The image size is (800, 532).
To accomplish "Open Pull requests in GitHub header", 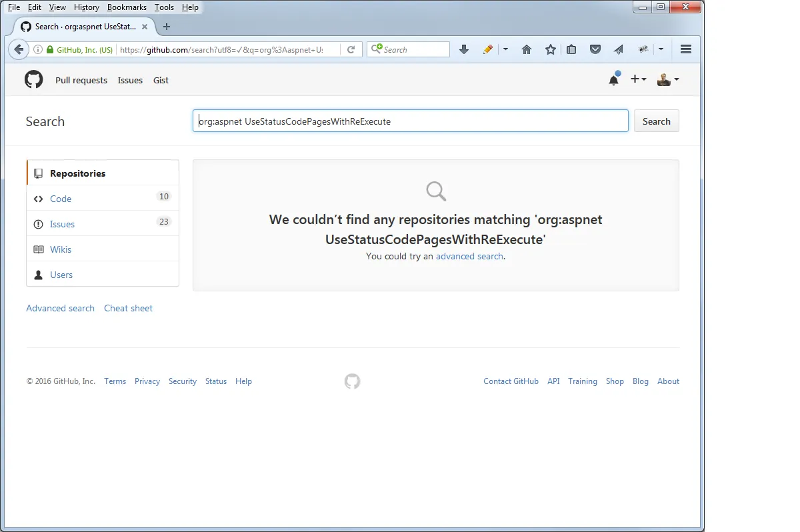I will point(81,80).
